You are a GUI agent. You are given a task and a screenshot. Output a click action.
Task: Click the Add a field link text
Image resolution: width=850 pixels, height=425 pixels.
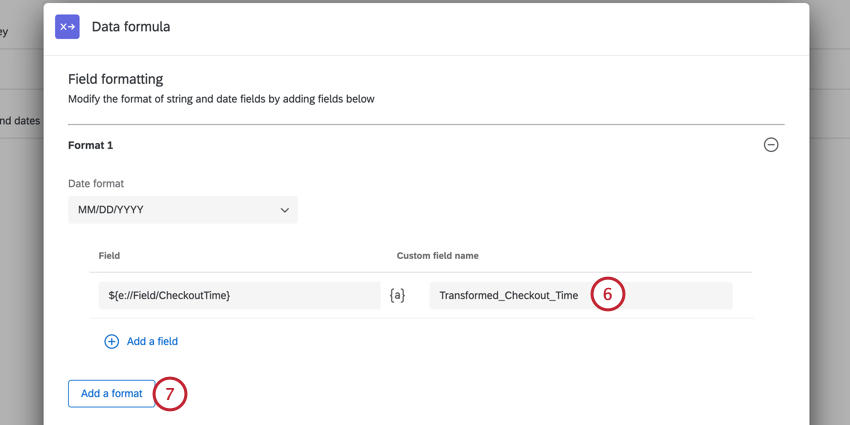pyautogui.click(x=152, y=341)
